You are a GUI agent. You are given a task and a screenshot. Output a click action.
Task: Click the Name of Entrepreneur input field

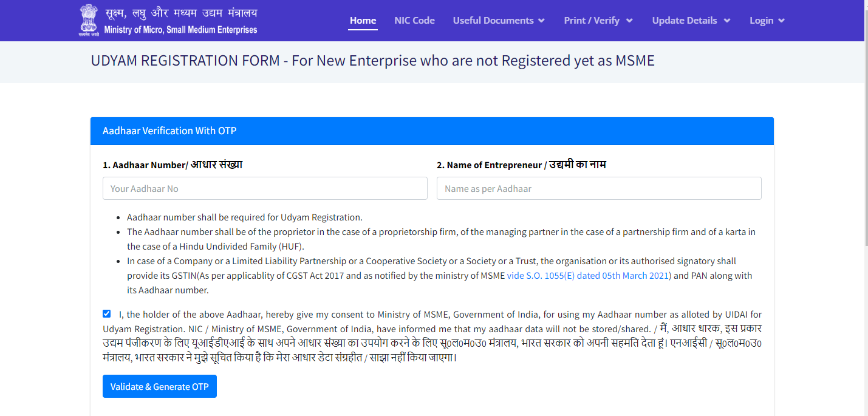(599, 188)
